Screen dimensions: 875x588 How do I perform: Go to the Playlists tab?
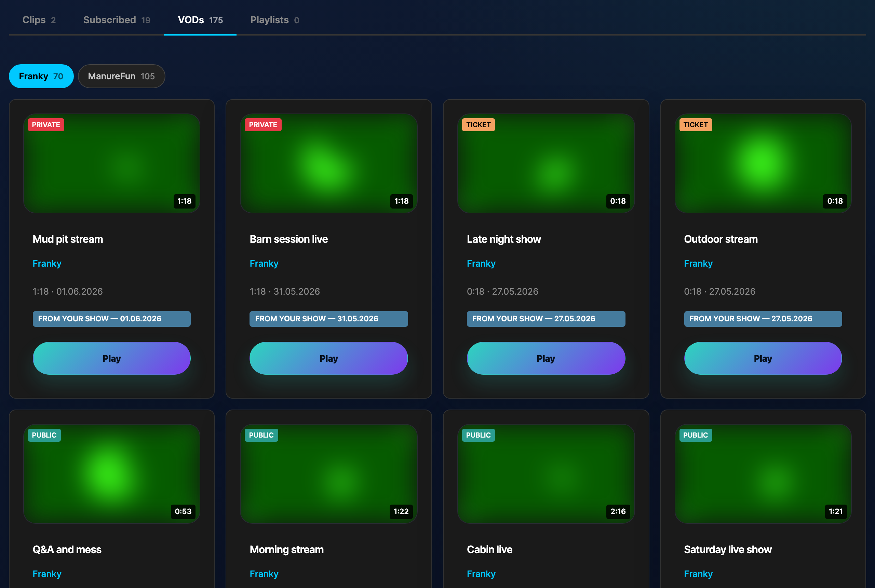[x=275, y=20]
